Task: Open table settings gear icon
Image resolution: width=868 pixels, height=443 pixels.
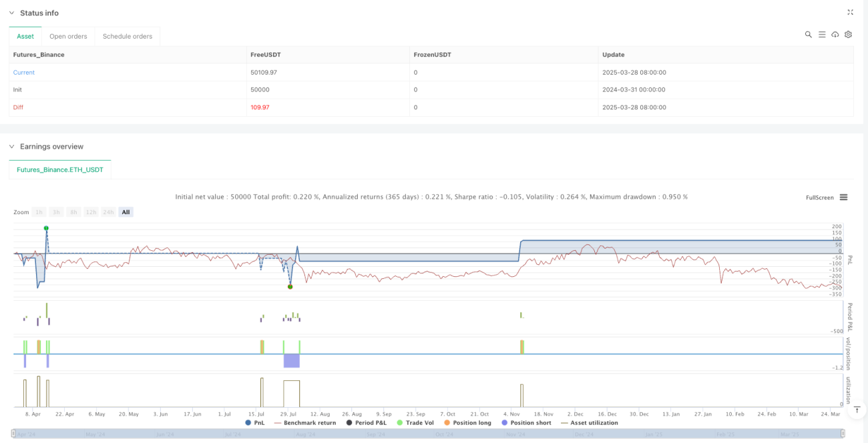Action: pyautogui.click(x=848, y=35)
